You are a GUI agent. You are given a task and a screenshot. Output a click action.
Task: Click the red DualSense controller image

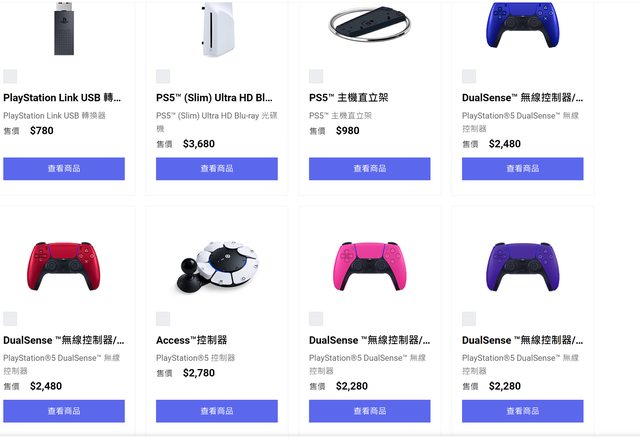pos(64,266)
